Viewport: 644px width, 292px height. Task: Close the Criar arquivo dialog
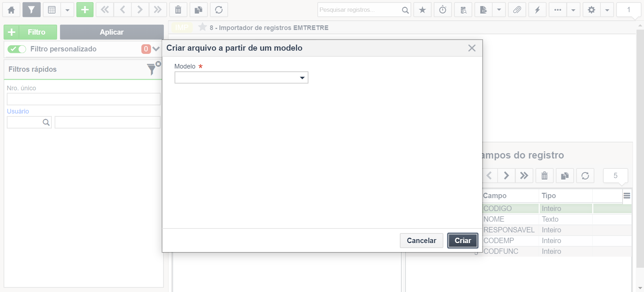pos(472,48)
